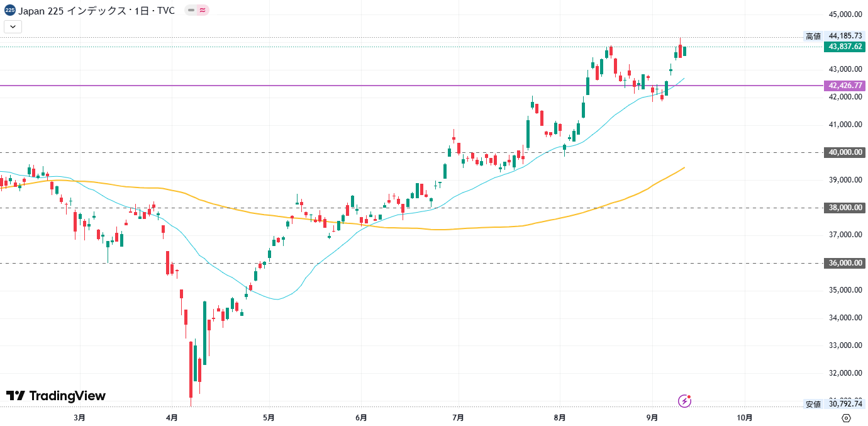Click the 高値 high price label
This screenshot has width=868, height=426.
click(x=813, y=36)
